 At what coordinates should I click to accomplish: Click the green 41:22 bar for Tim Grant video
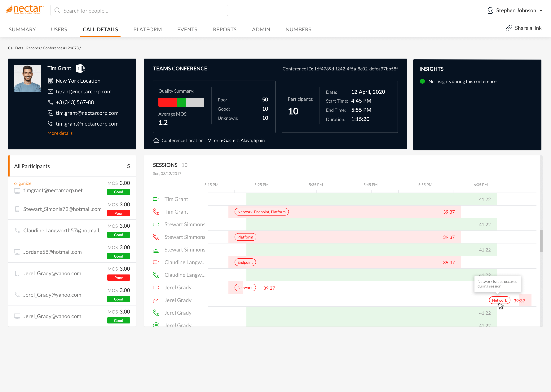(372, 199)
